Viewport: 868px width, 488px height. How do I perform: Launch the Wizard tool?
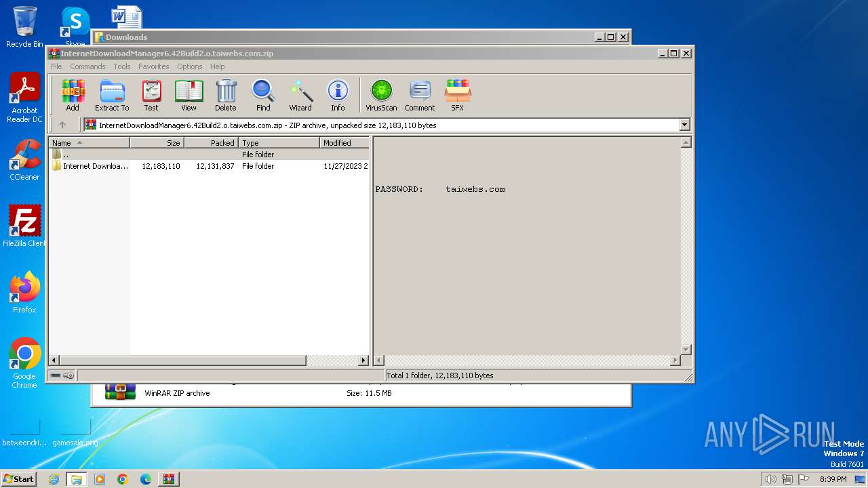pyautogui.click(x=300, y=95)
